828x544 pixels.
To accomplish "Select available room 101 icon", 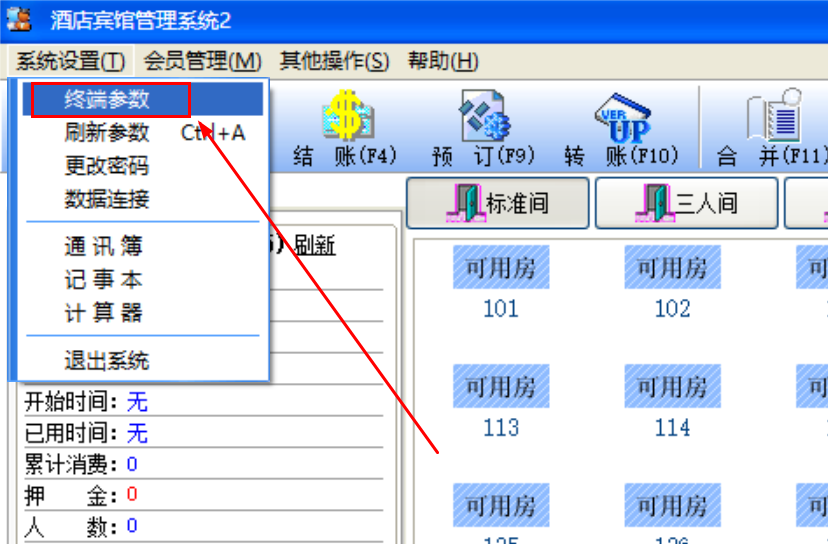I will [501, 267].
